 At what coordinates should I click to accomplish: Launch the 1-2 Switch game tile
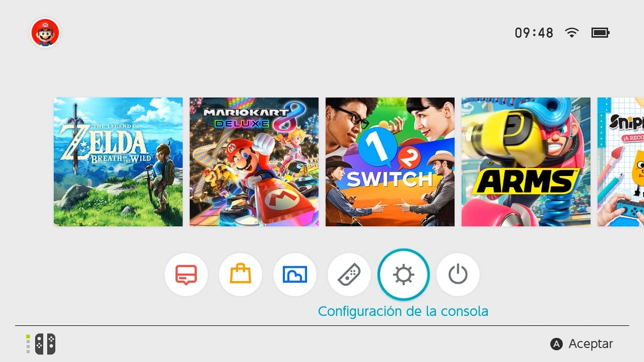tap(390, 162)
